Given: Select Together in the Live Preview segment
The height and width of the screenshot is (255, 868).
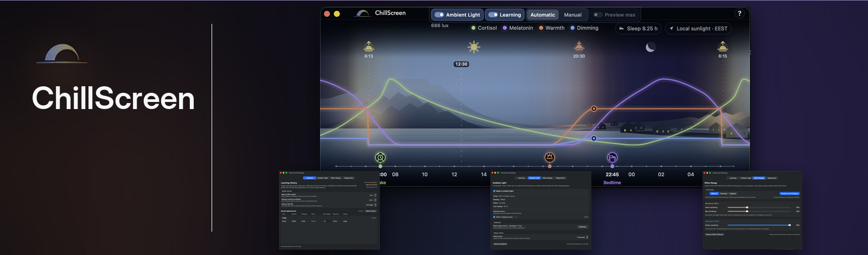Looking at the screenshot, I should pyautogui.click(x=733, y=194).
